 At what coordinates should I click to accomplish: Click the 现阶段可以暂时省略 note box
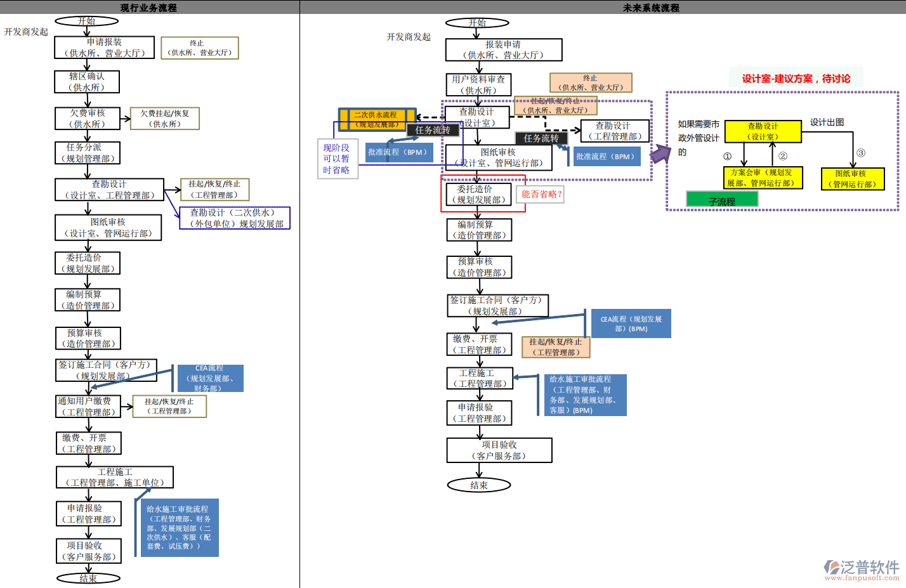pyautogui.click(x=337, y=159)
